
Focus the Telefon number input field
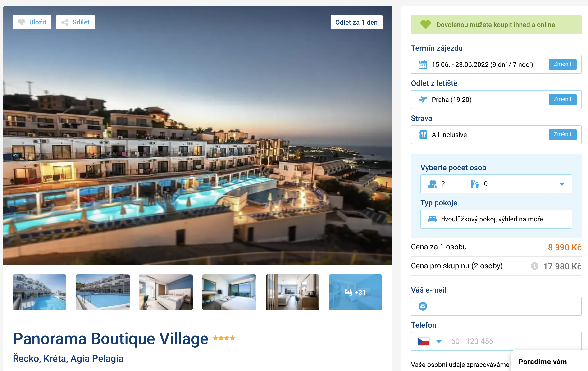(x=513, y=341)
